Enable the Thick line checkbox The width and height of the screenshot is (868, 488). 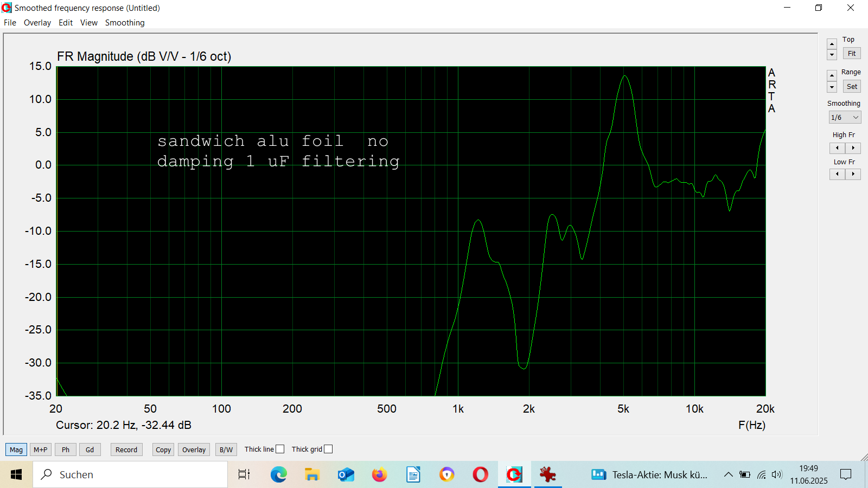pos(280,449)
